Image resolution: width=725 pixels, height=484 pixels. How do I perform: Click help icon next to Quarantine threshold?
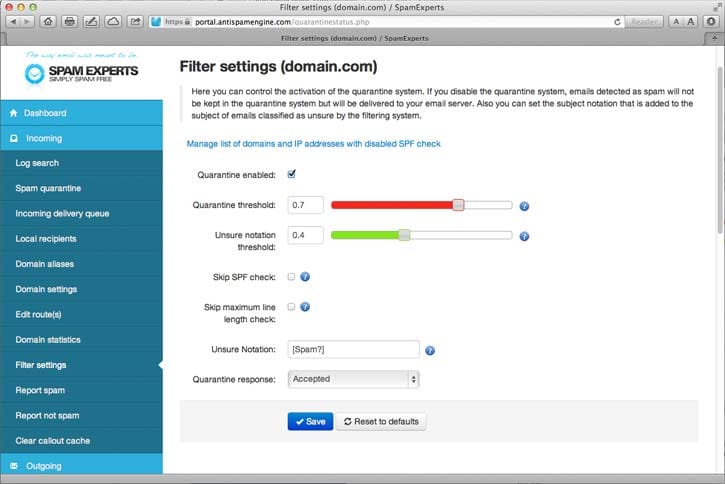click(524, 206)
